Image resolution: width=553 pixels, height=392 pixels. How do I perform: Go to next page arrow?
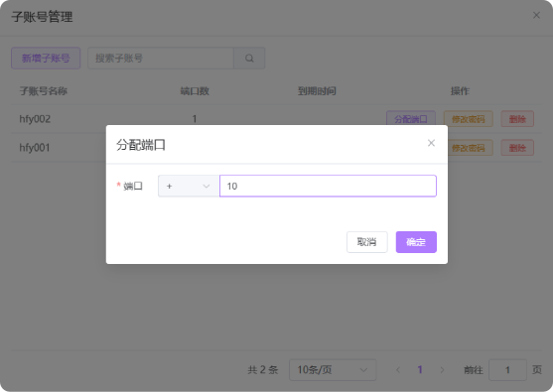pos(442,370)
